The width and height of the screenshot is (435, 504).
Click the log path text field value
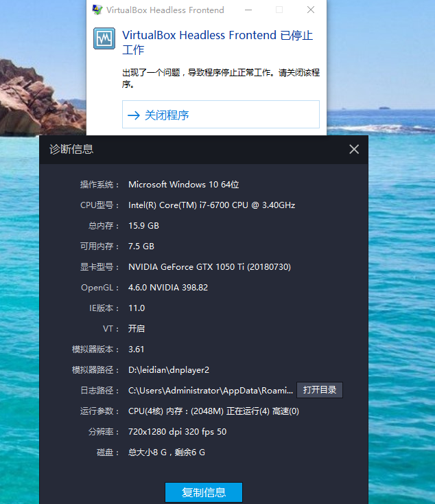tap(211, 390)
